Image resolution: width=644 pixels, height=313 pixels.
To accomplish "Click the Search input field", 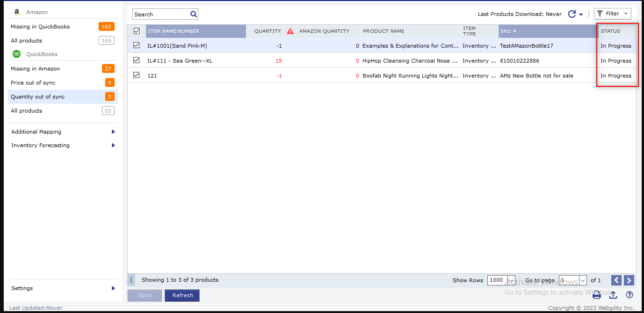I will (x=161, y=14).
